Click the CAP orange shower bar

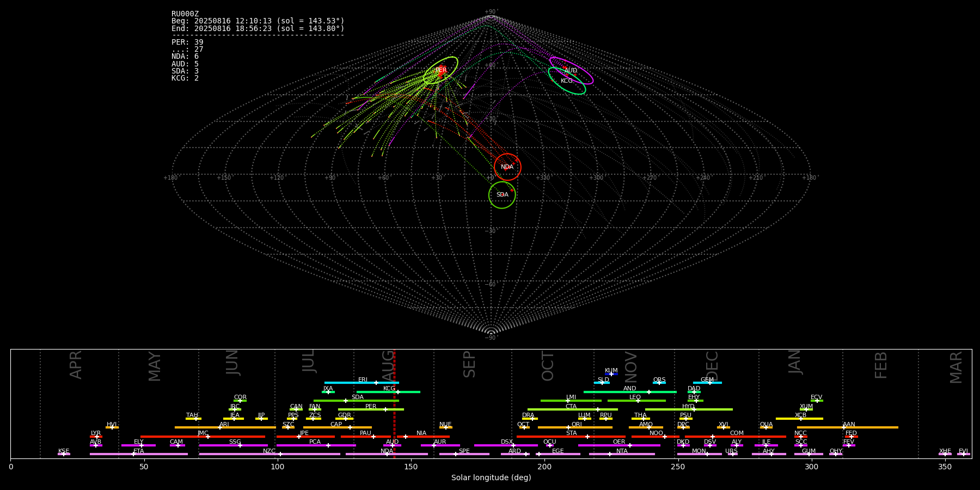338,427
